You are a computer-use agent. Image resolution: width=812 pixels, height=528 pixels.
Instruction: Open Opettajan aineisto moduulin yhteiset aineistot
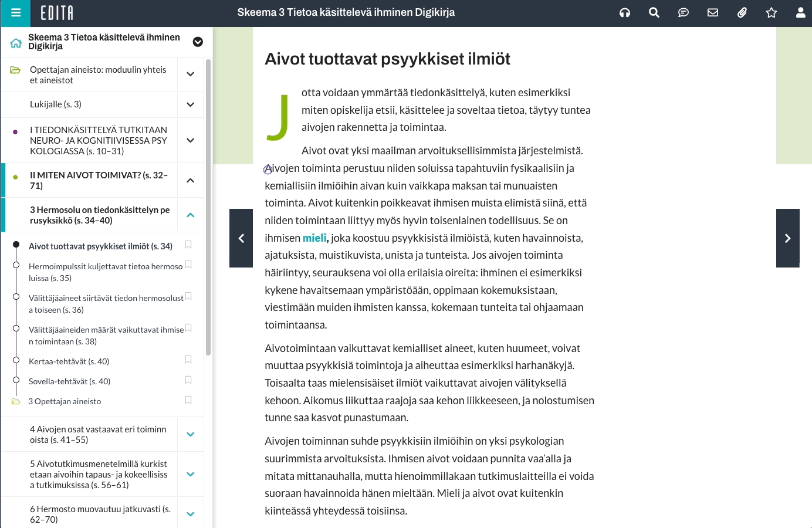click(x=98, y=75)
